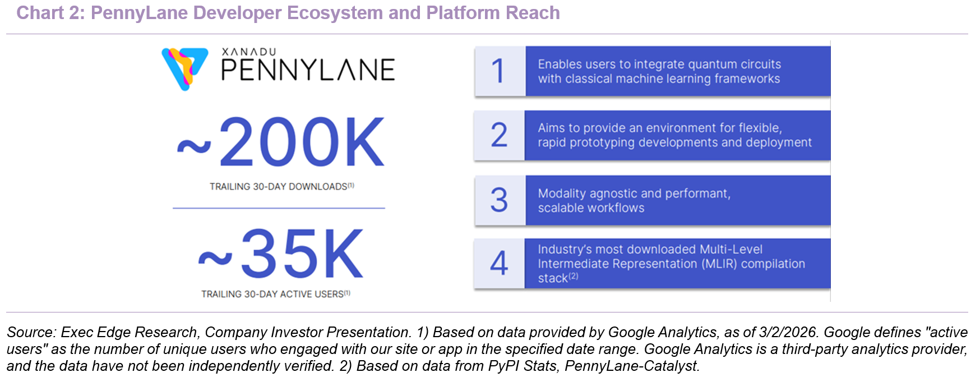Select 'Aims to provide an environment' panel
980x377 pixels.
pyautogui.click(x=678, y=135)
